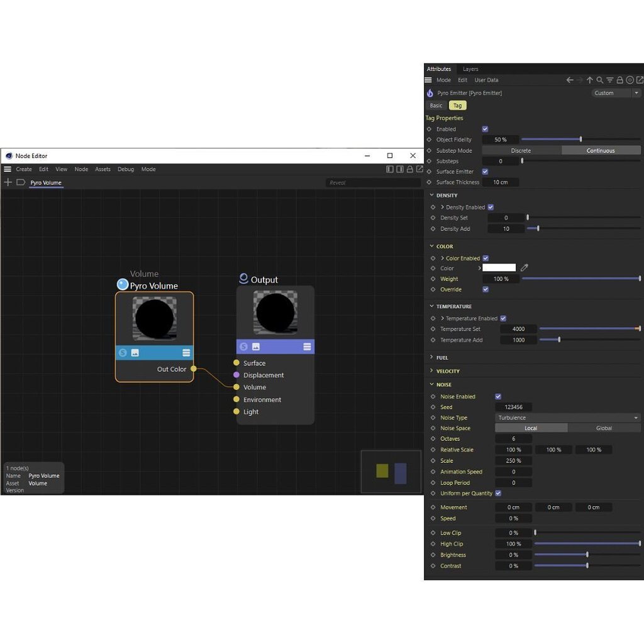
Task: Click the Pyro Volume node's preview image icon
Action: 135,352
